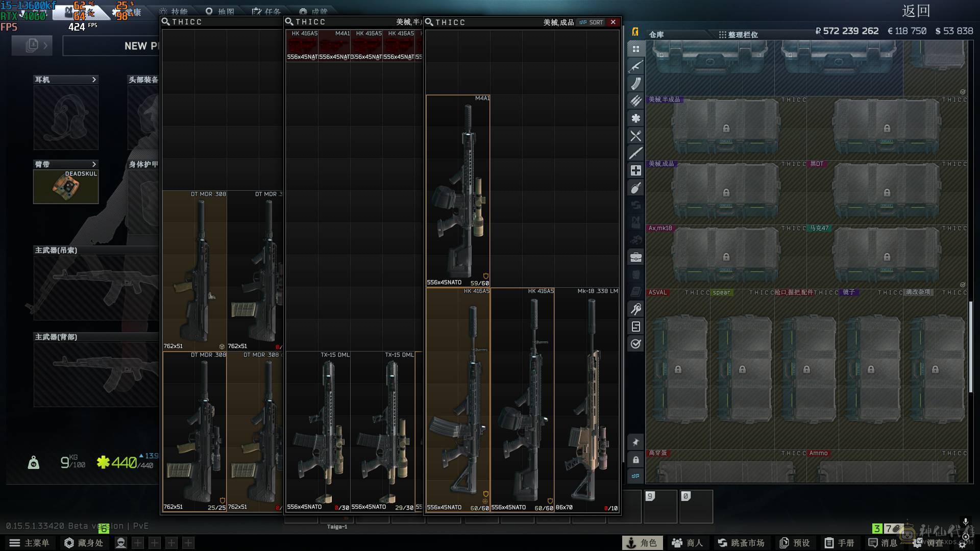Filter stash by containers briefcase icon
The height and width of the screenshot is (551, 980).
635,257
